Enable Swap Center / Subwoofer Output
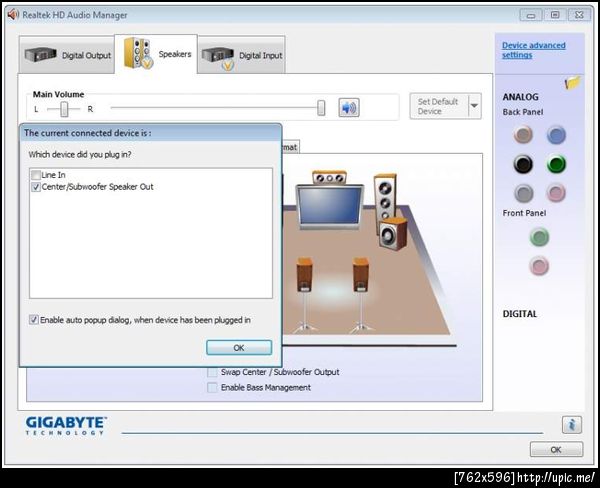Image resolution: width=600 pixels, height=488 pixels. click(212, 372)
